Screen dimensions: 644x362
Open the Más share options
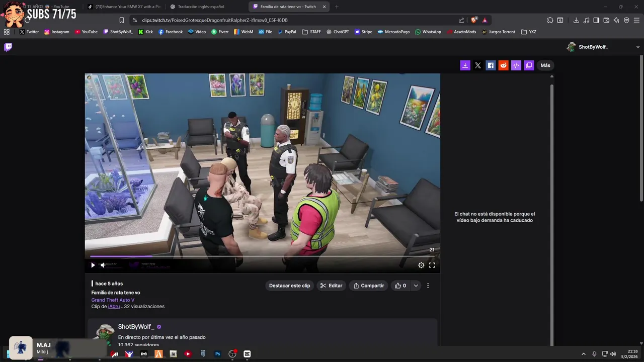(545, 65)
